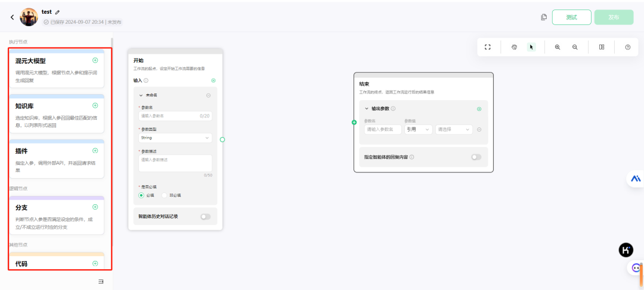Image resolution: width=644 pixels, height=290 pixels.
Task: Toggle 智能体历史对话记录 switch
Action: (x=205, y=217)
